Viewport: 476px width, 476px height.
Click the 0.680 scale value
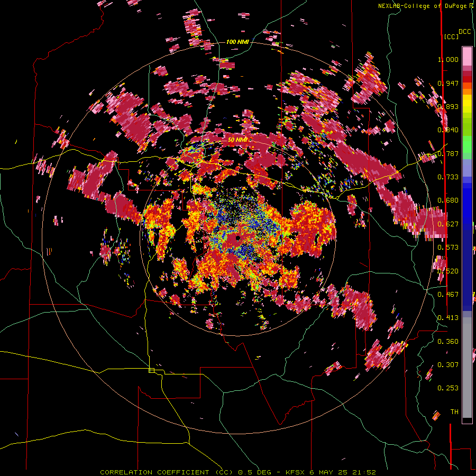click(448, 200)
